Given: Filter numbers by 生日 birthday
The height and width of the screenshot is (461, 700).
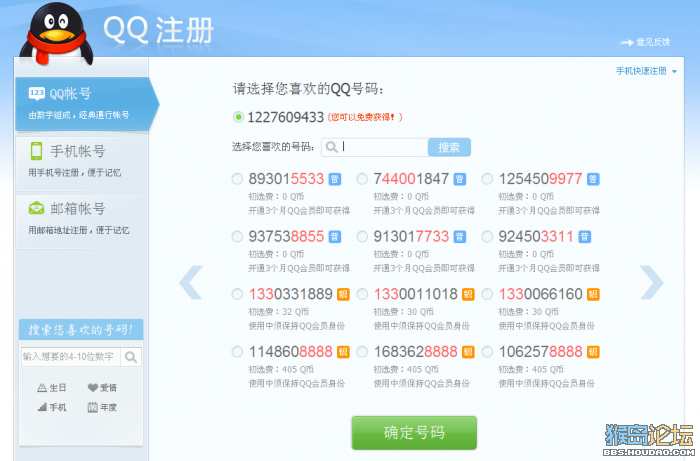Looking at the screenshot, I should click(x=52, y=387).
